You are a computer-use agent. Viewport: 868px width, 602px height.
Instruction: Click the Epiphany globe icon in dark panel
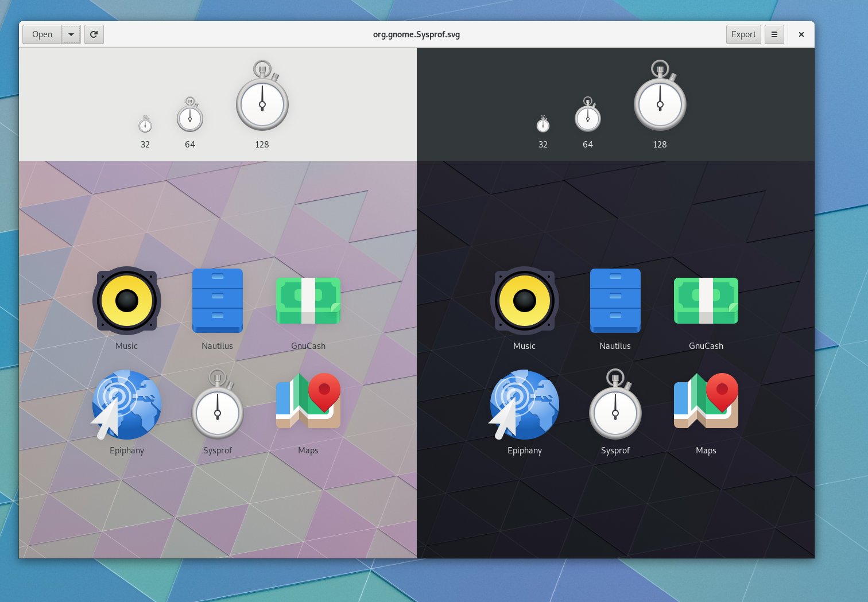click(524, 405)
